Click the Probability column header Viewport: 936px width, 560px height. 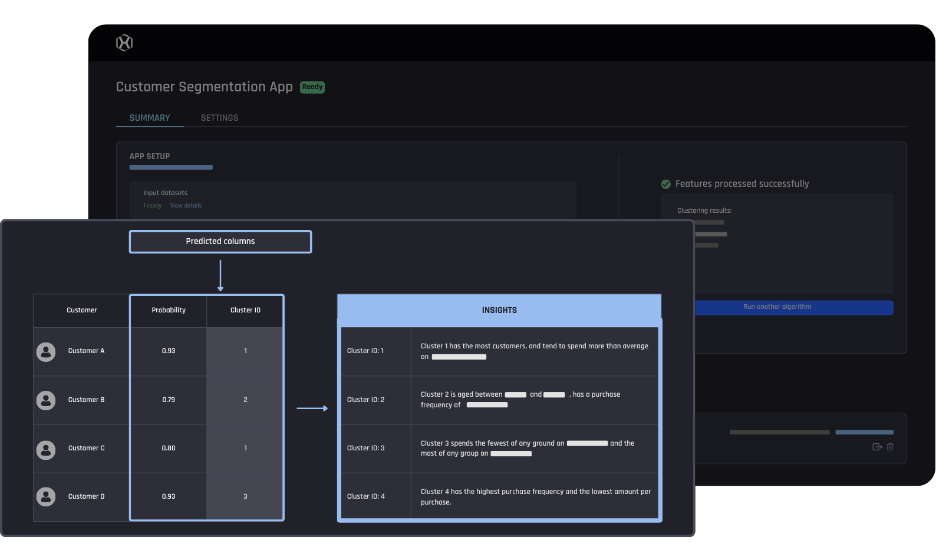pyautogui.click(x=169, y=310)
